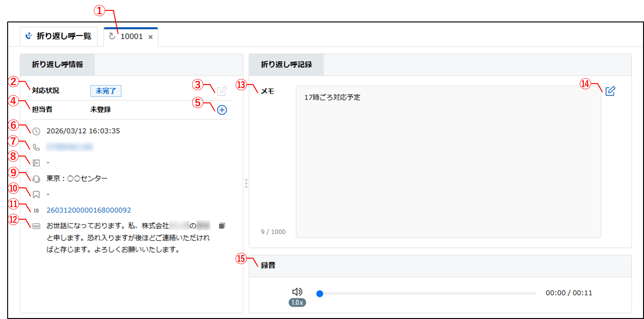The image size is (644, 319).
Task: Click inside the memo text area
Action: click(x=448, y=162)
